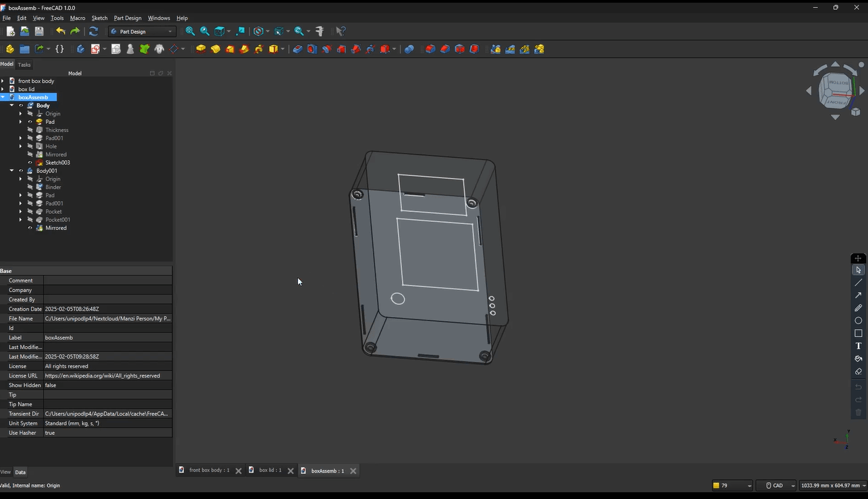The height and width of the screenshot is (499, 868).
Task: Open the Sketch menu
Action: (x=99, y=18)
